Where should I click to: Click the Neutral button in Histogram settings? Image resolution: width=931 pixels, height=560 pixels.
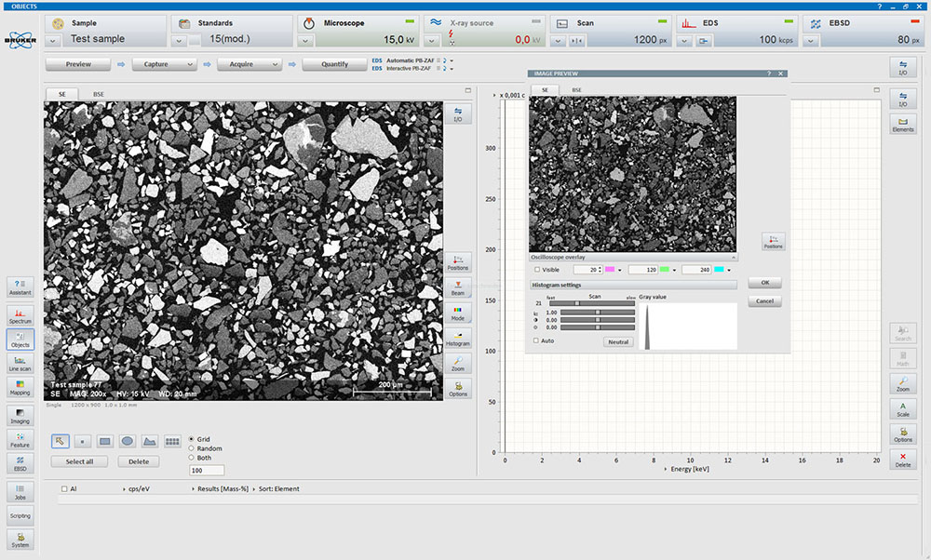(618, 341)
